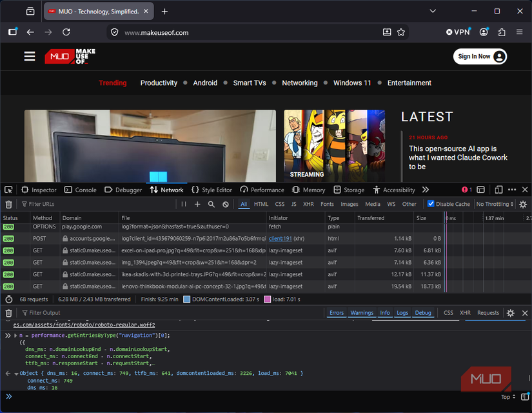Switch to the Storage tab
This screenshot has width=532, height=413.
pyautogui.click(x=349, y=190)
